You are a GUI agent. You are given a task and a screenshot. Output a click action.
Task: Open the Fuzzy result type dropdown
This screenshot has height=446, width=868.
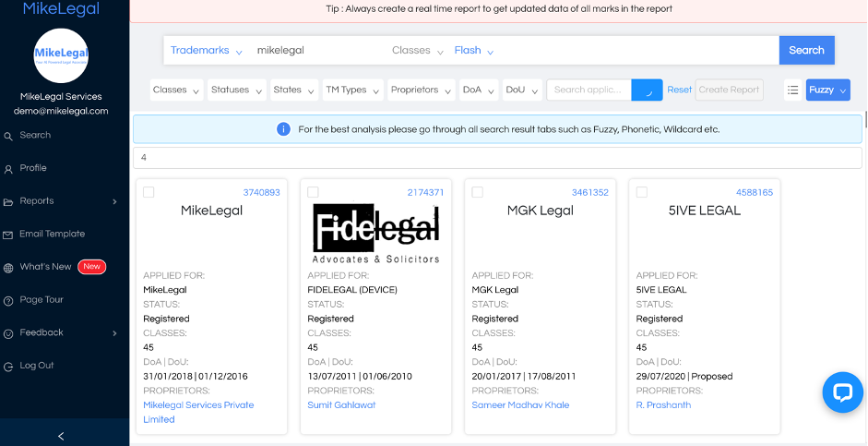(x=828, y=90)
